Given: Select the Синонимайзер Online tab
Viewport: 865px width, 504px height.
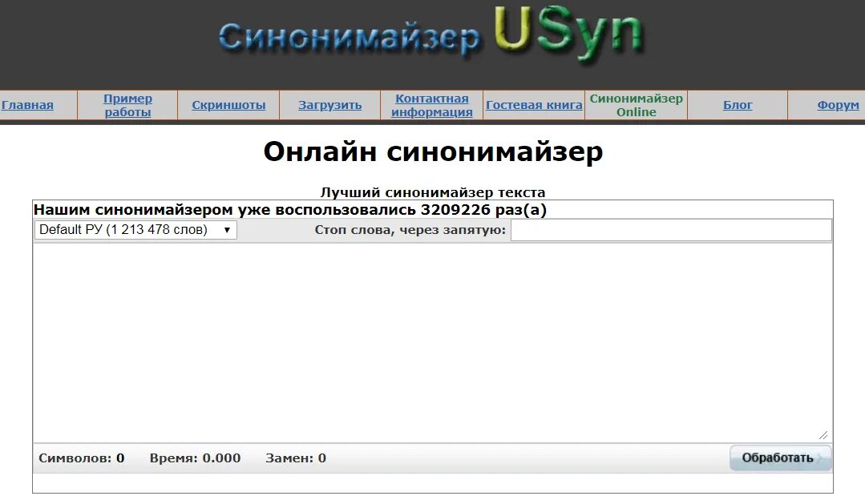Looking at the screenshot, I should click(636, 105).
